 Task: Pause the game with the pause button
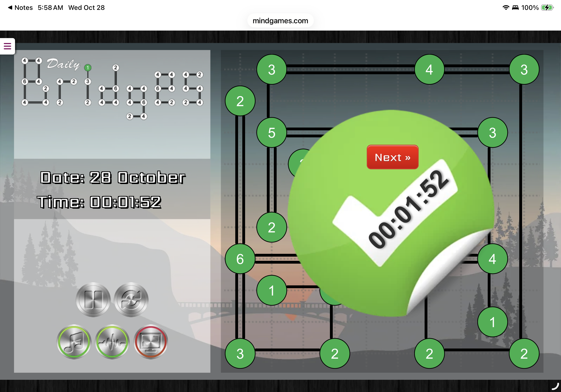click(x=93, y=300)
